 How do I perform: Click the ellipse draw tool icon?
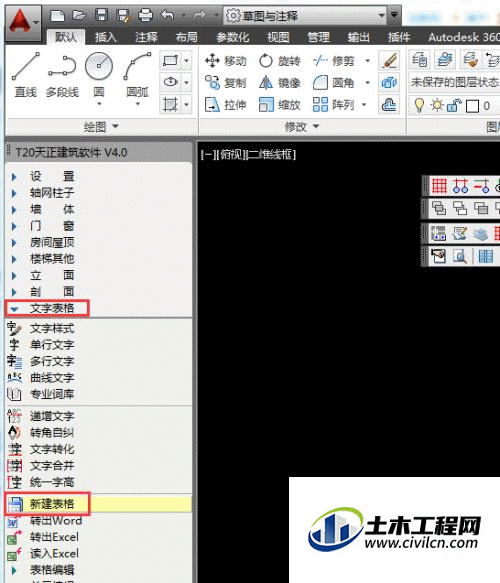171,82
